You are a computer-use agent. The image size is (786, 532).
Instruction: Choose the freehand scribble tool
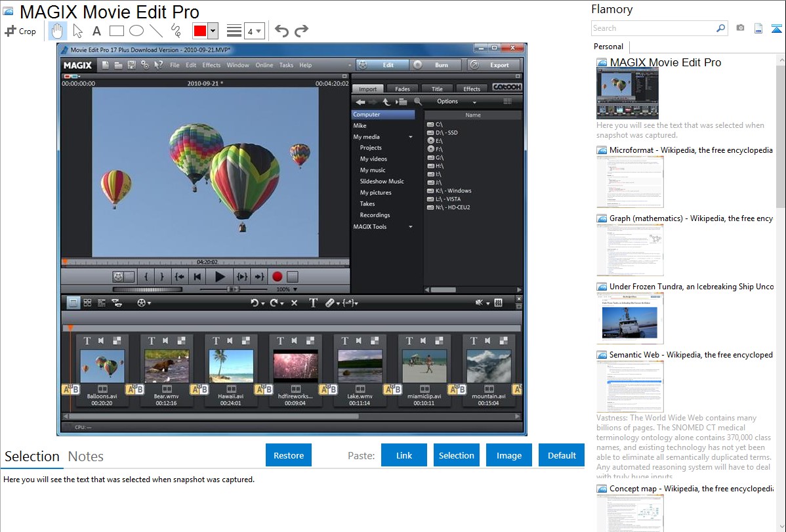176,31
